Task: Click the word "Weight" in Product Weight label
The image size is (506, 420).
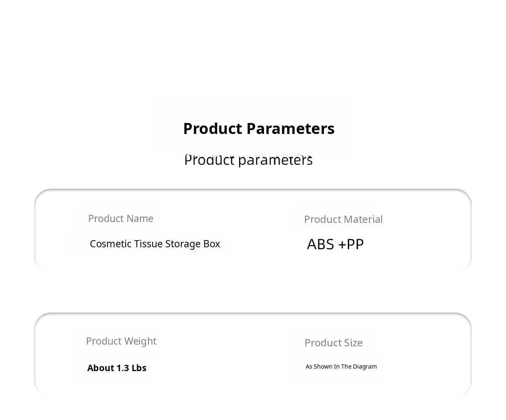Action: pyautogui.click(x=140, y=341)
